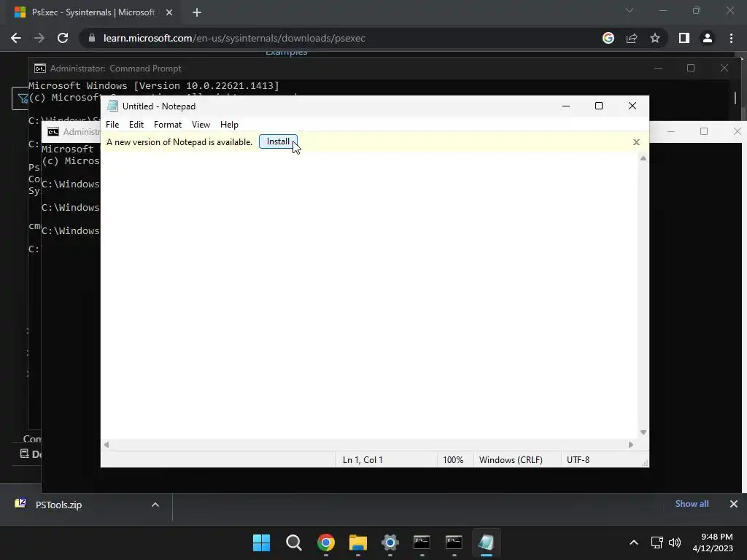View site information lock icon
Viewport: 747px width, 560px height.
pyautogui.click(x=92, y=38)
